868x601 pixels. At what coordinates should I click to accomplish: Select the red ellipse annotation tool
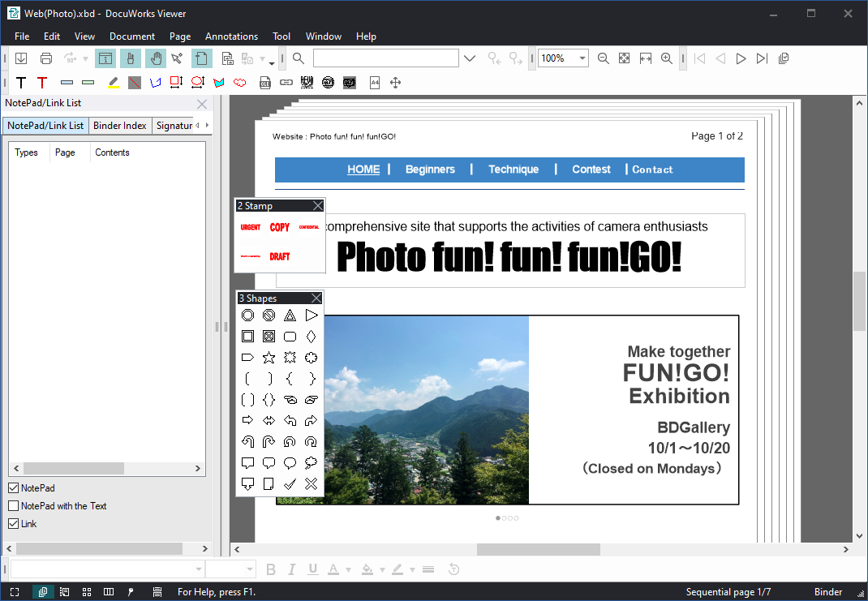point(198,83)
